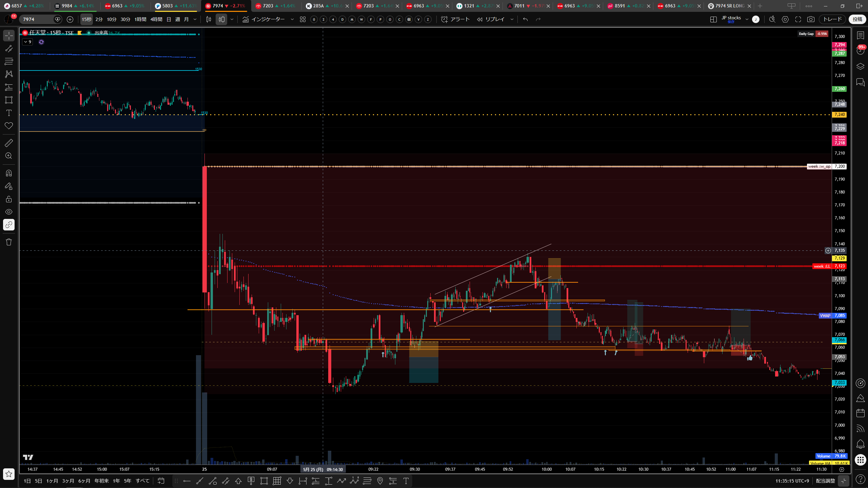Click the トレード button
Image resolution: width=868 pixels, height=488 pixels.
[832, 19]
